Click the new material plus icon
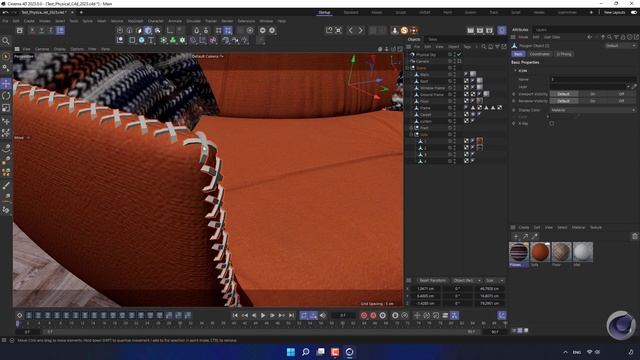The image size is (640, 360). pos(516,236)
